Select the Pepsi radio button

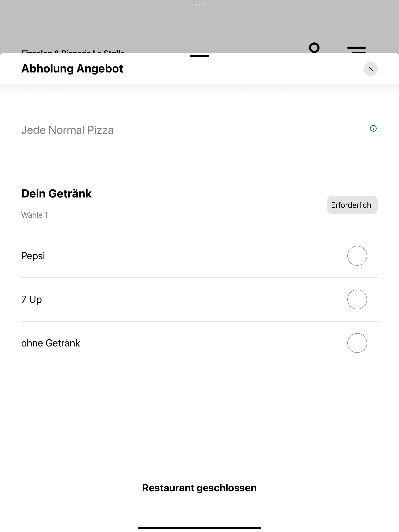(357, 256)
